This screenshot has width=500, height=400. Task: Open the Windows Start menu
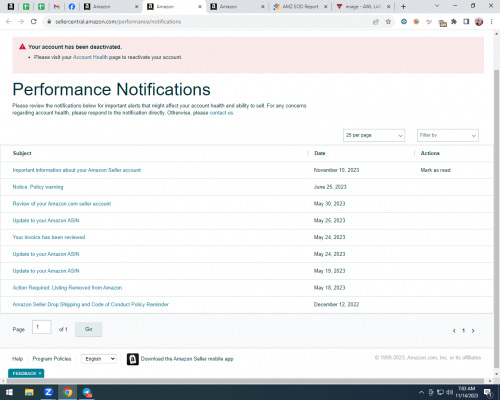[x=9, y=392]
